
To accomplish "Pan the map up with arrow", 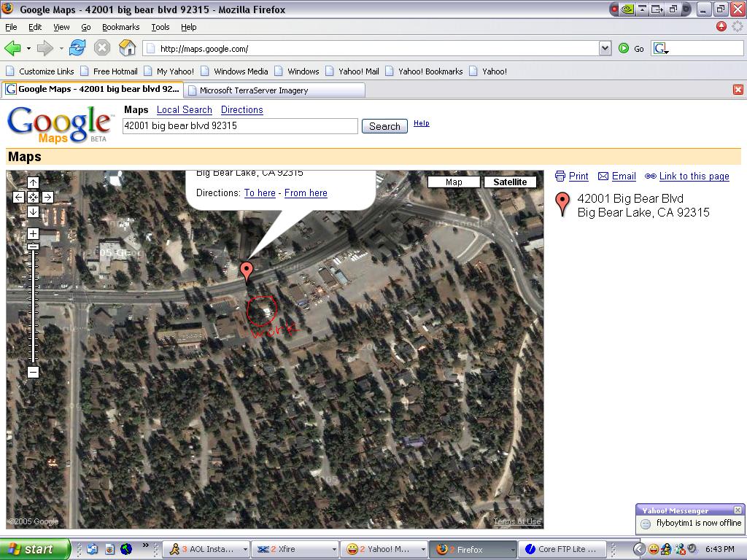I will click(33, 182).
